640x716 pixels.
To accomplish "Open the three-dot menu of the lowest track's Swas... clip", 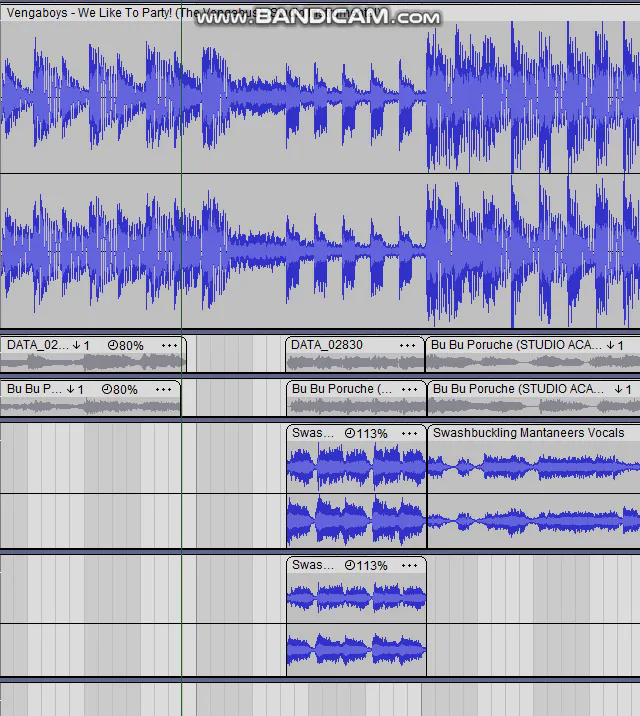I will (x=409, y=566).
